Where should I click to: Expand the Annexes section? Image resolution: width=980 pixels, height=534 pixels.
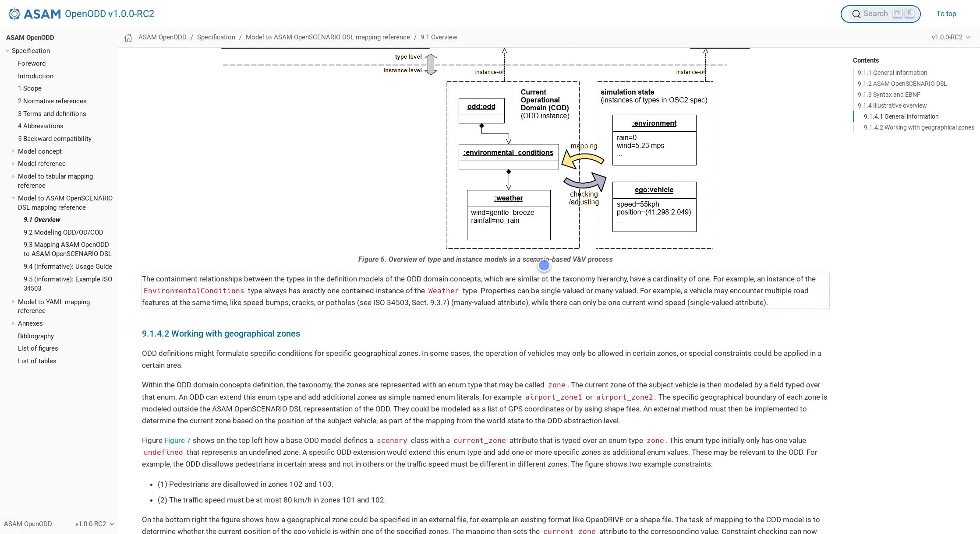pos(13,323)
